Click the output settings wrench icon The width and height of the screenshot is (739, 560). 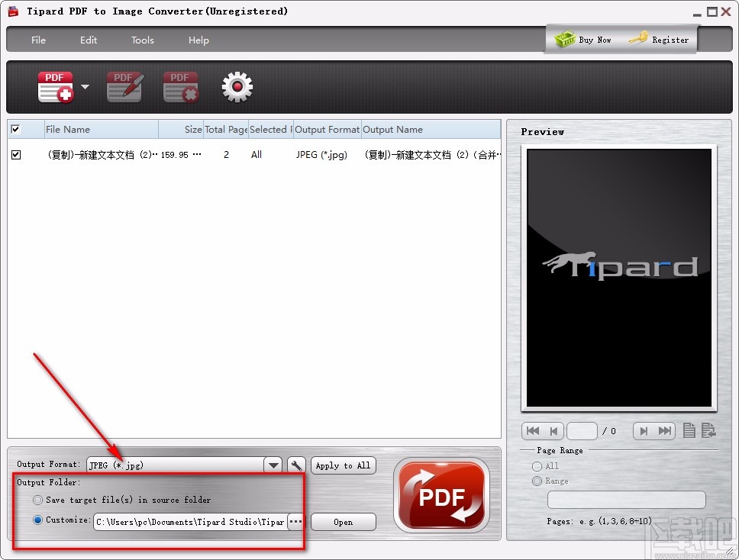tap(296, 465)
